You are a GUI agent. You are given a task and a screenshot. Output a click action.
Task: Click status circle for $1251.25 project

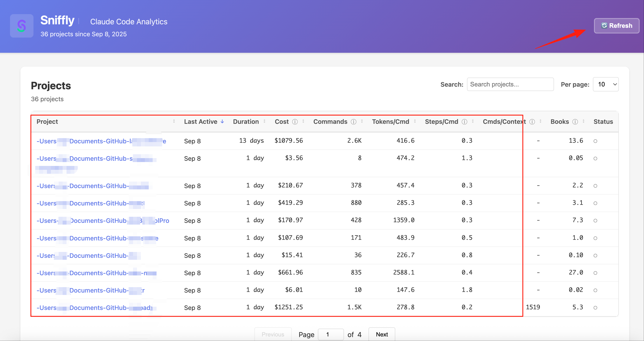[x=595, y=308]
